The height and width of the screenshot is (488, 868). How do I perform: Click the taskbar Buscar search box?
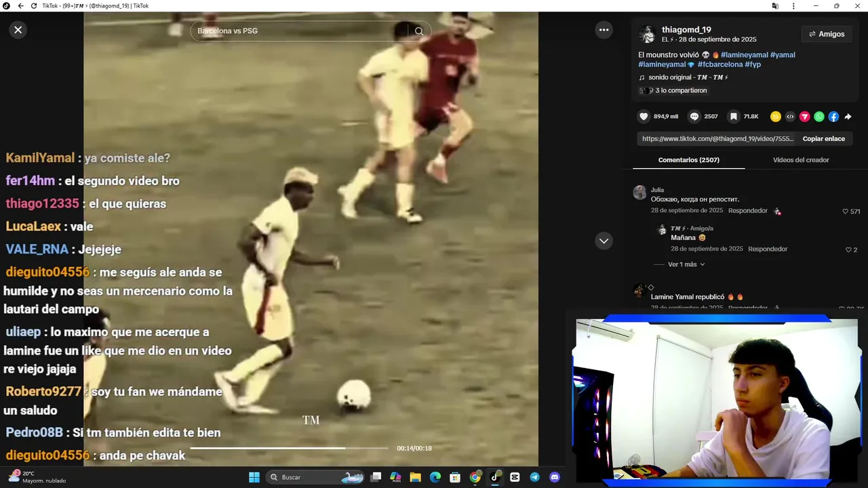click(x=315, y=477)
